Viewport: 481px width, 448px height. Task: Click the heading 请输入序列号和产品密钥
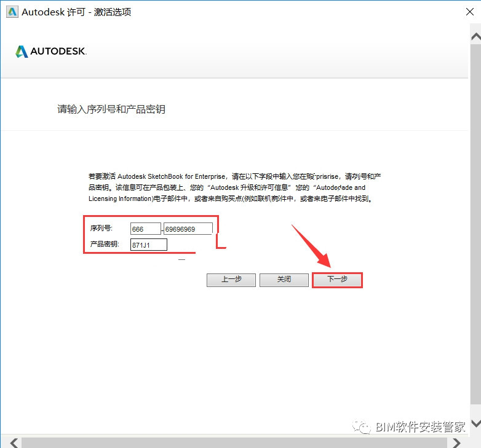point(111,109)
